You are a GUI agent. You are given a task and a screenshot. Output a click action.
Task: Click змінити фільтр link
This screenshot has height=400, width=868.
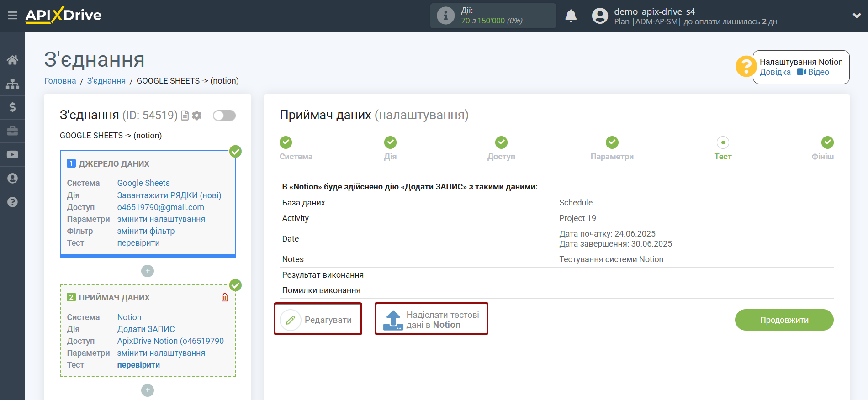(x=146, y=231)
